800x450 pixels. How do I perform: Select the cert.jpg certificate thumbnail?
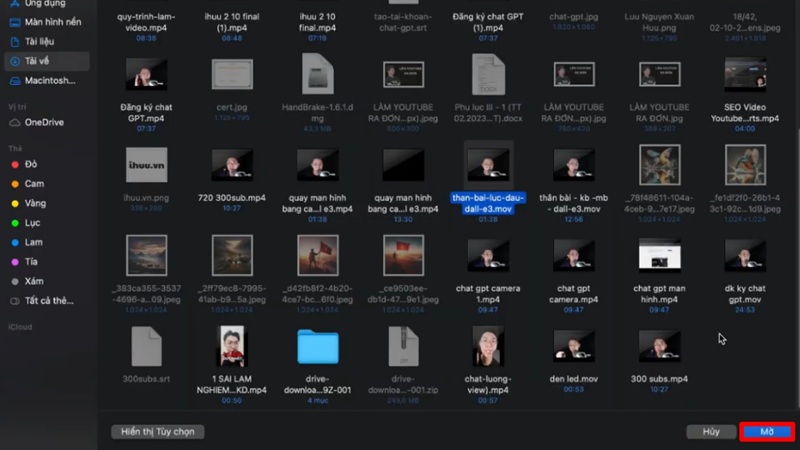[232, 75]
